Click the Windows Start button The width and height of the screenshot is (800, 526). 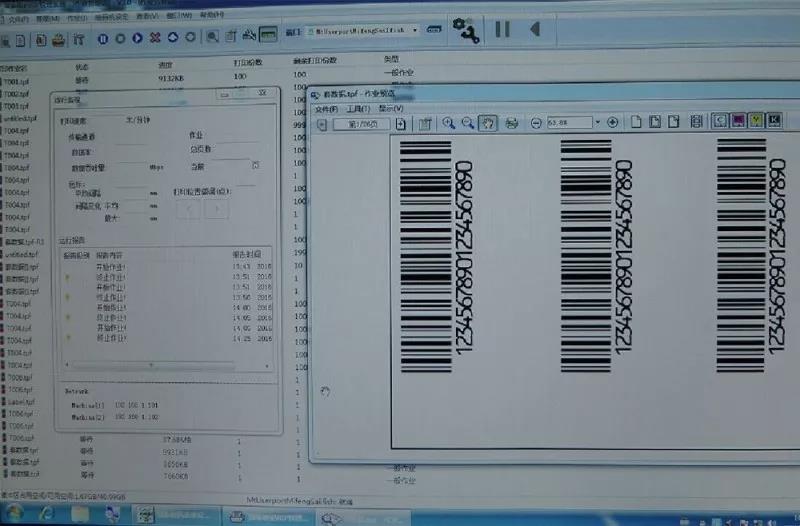pyautogui.click(x=17, y=516)
